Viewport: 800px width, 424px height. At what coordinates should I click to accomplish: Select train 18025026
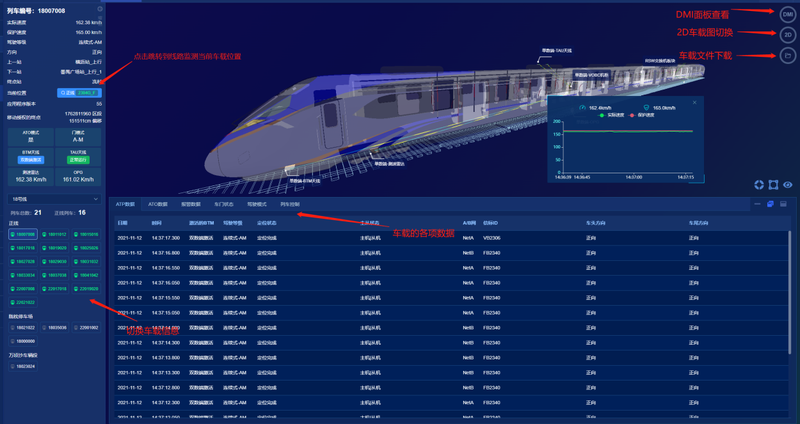86,248
